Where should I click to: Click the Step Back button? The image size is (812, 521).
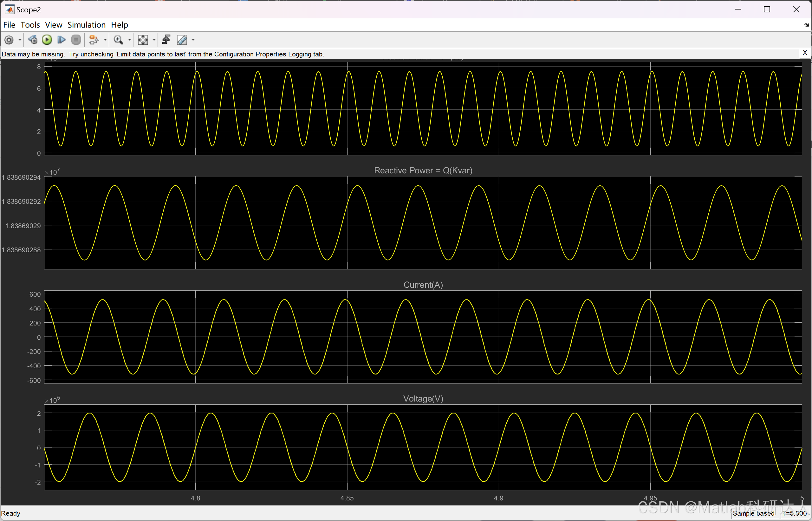coord(33,40)
